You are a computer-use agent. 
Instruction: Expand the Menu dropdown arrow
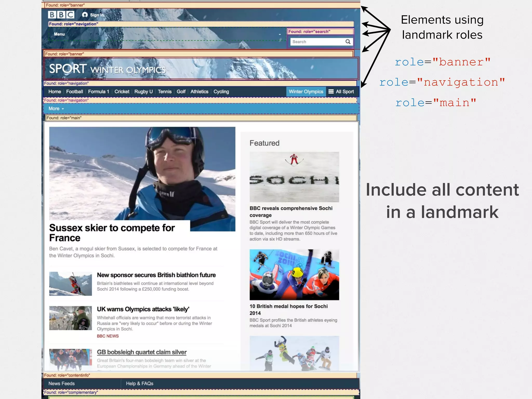(280, 34)
